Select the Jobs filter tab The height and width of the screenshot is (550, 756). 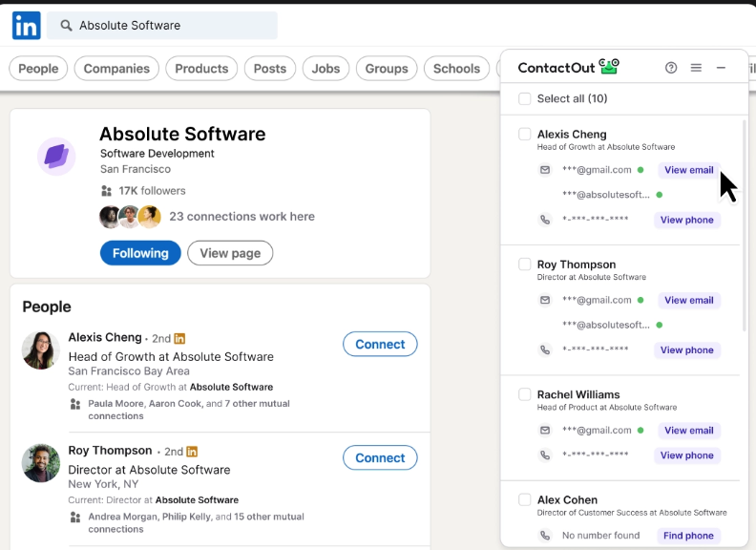click(325, 69)
